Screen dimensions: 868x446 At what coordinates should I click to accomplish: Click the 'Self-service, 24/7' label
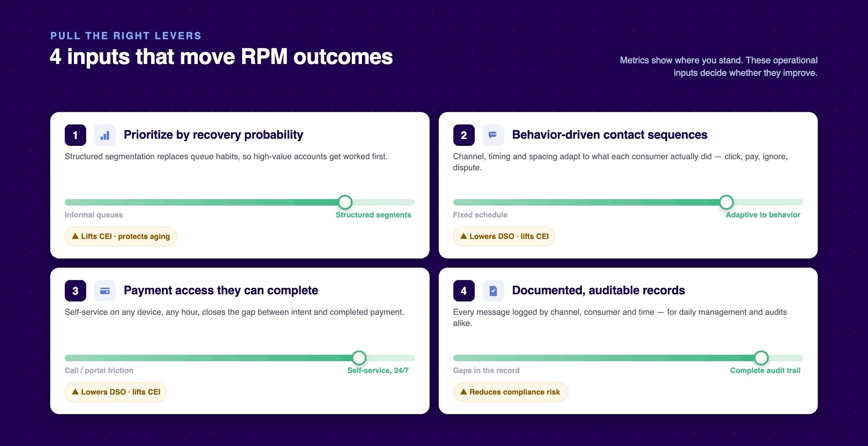pyautogui.click(x=378, y=371)
